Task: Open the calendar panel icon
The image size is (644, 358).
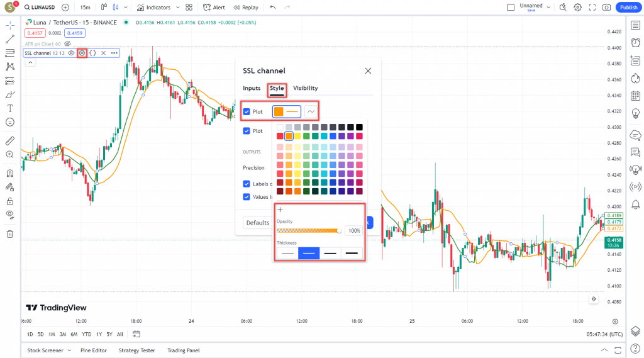Action: [x=635, y=96]
